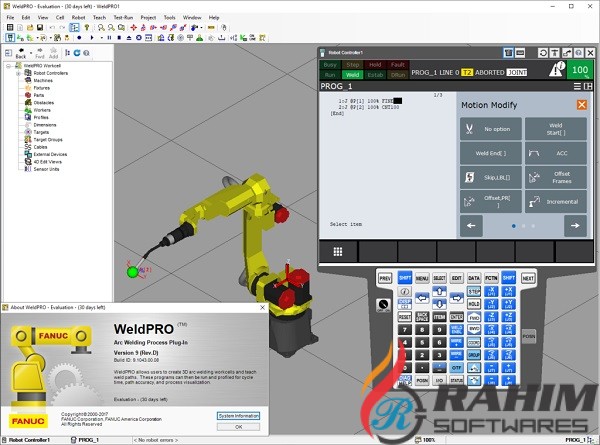Expand the Robot Controllers tree node
The width and height of the screenshot is (600, 445).
(18, 73)
